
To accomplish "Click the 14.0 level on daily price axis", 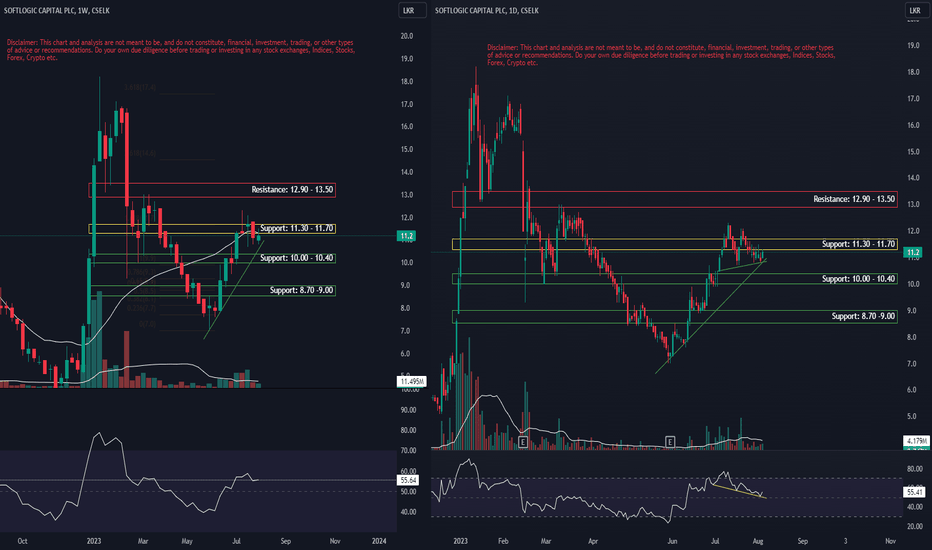I will 914,178.
